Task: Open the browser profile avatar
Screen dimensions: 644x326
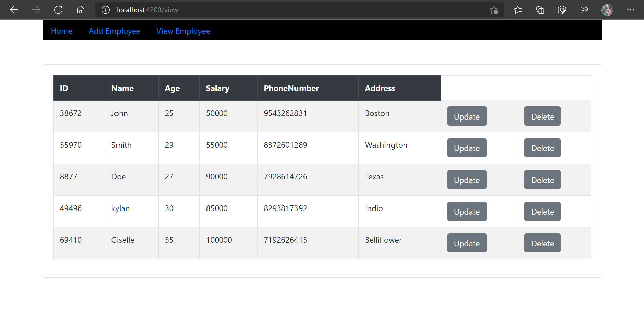Action: point(607,10)
